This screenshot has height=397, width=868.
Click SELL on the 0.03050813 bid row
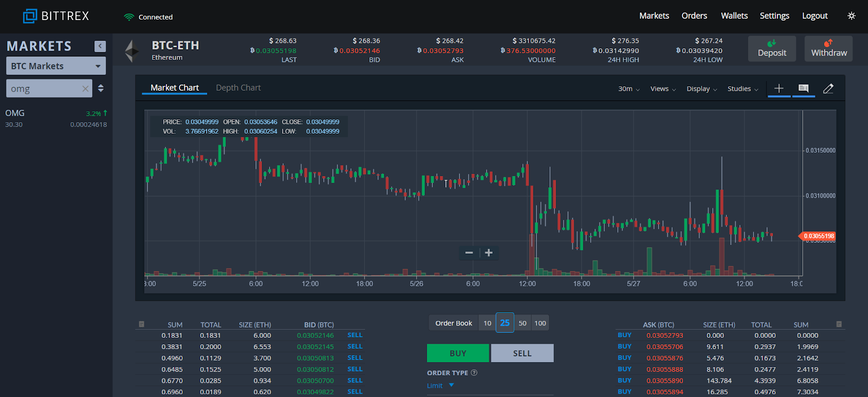355,358
